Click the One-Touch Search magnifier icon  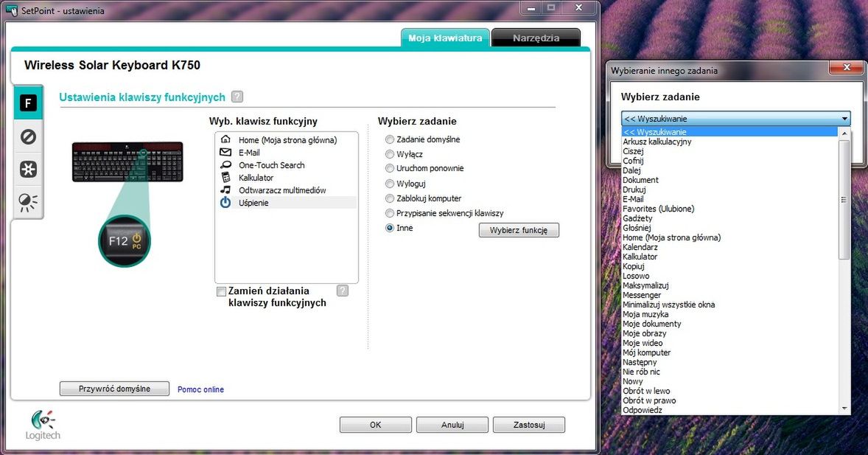225,164
